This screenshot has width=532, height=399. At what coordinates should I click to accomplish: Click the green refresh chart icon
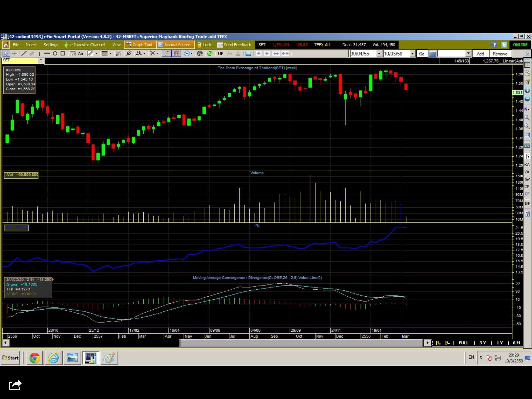[x=210, y=54]
